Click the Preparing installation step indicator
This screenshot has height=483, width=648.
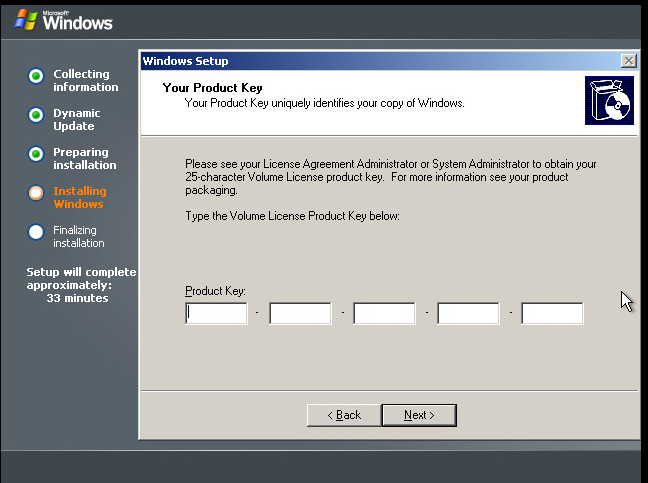pos(36,153)
